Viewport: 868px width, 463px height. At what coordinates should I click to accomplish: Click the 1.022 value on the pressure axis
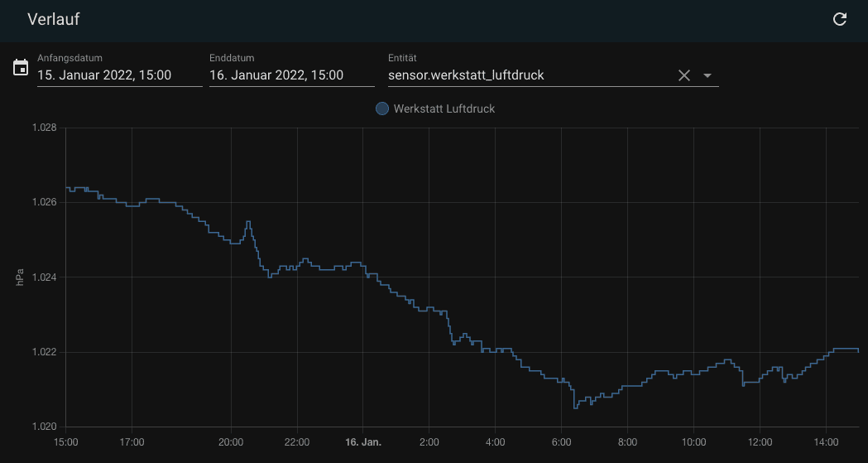click(x=44, y=352)
